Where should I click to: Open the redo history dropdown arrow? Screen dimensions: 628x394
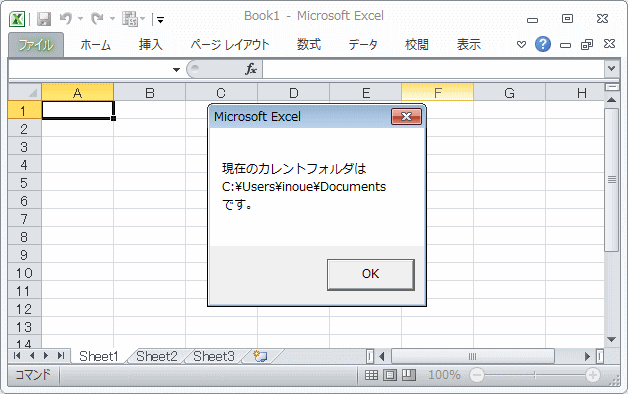(x=112, y=19)
